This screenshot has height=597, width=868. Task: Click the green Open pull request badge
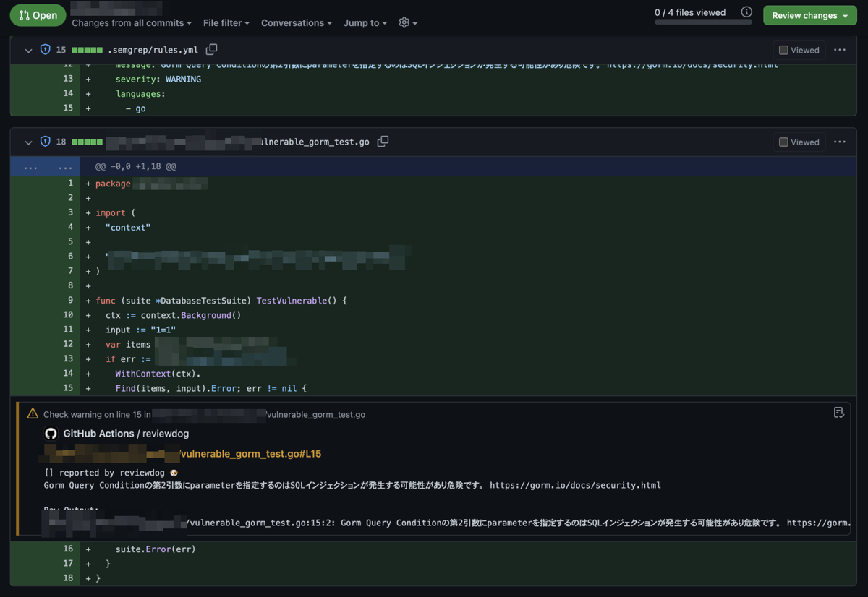pos(38,15)
